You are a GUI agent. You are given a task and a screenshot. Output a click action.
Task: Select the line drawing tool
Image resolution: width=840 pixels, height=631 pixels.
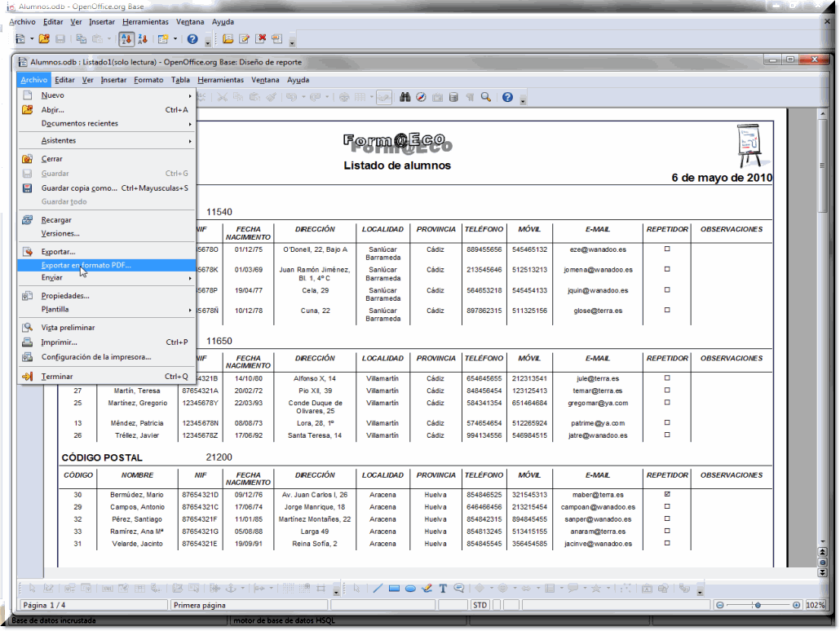(378, 588)
